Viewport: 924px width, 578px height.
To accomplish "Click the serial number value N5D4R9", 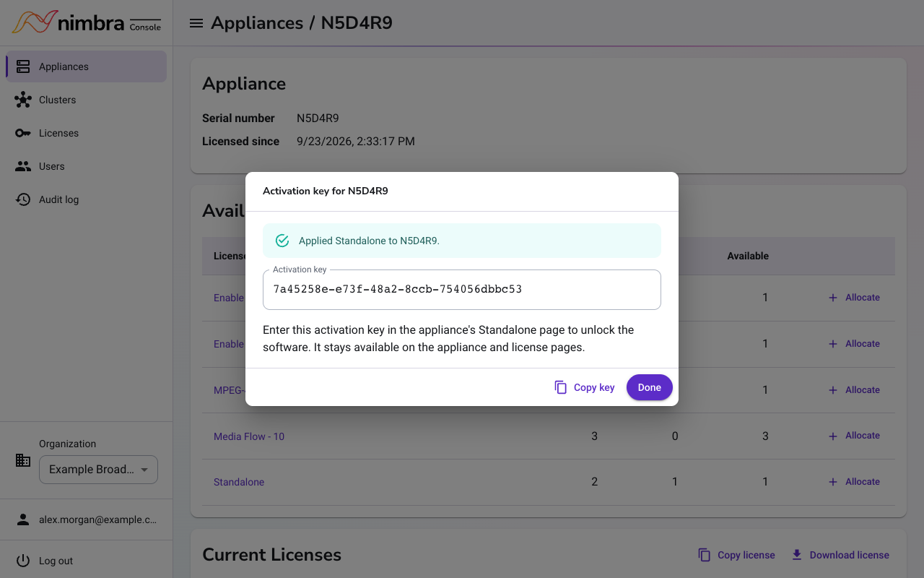I will pos(318,118).
